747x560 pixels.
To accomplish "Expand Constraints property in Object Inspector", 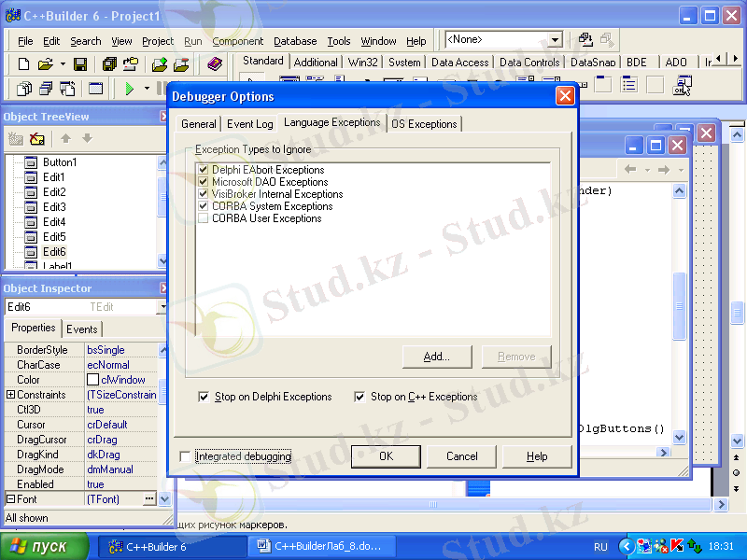I will pyautogui.click(x=10, y=394).
